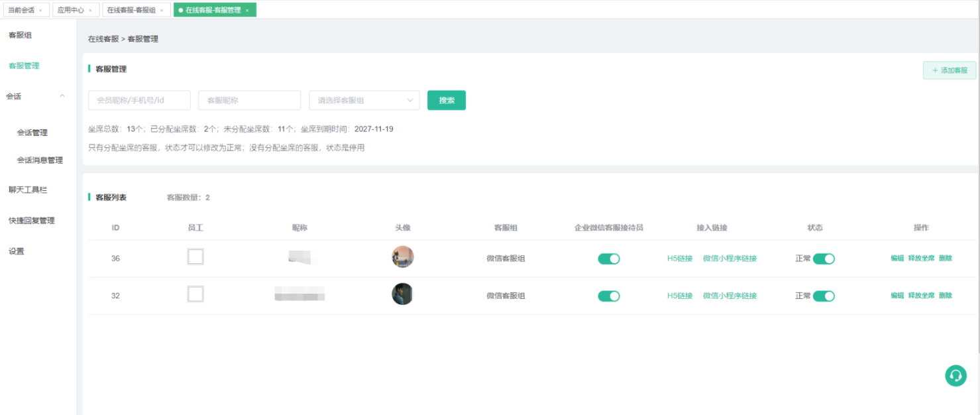
Task: Close the 在线客服-客服组 tab
Action: click(x=161, y=11)
